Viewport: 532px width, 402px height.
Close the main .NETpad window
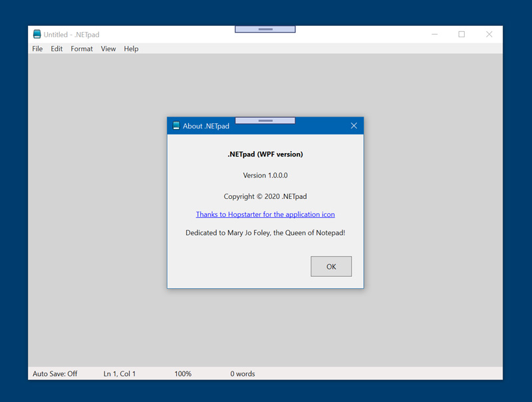click(489, 35)
